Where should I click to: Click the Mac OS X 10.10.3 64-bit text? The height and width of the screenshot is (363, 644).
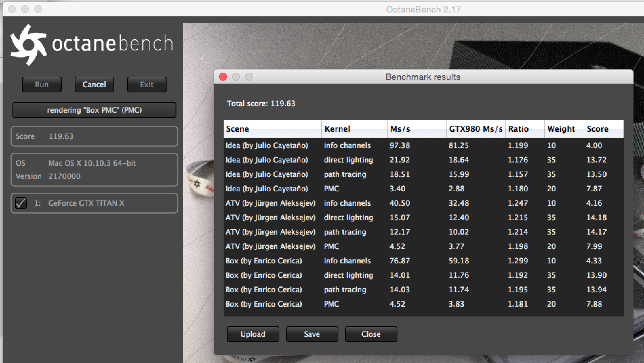(x=92, y=163)
